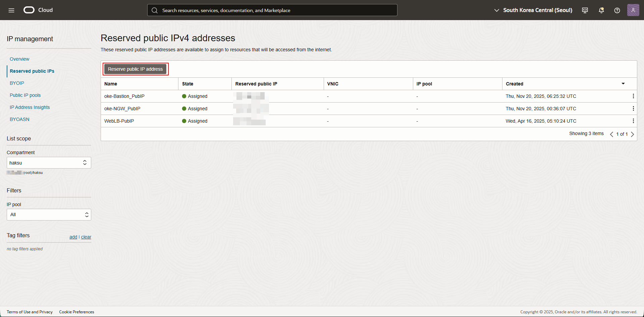Click the add tag filter link

[73, 237]
